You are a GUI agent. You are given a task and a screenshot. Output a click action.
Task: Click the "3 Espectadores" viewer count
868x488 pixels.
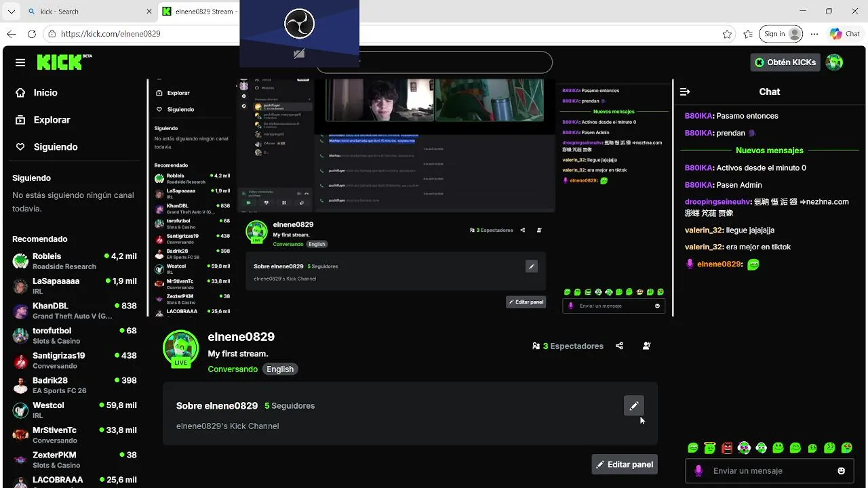(568, 346)
